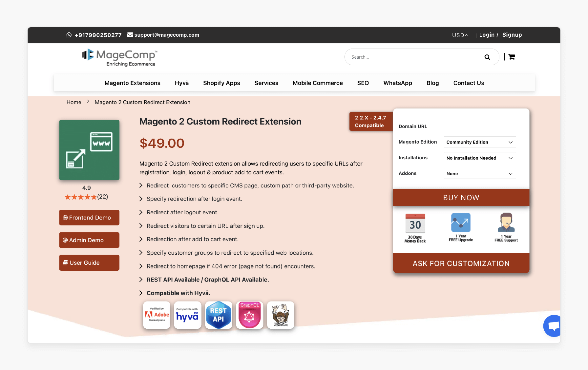
Task: Click support@magecomp.com email link
Action: click(167, 35)
